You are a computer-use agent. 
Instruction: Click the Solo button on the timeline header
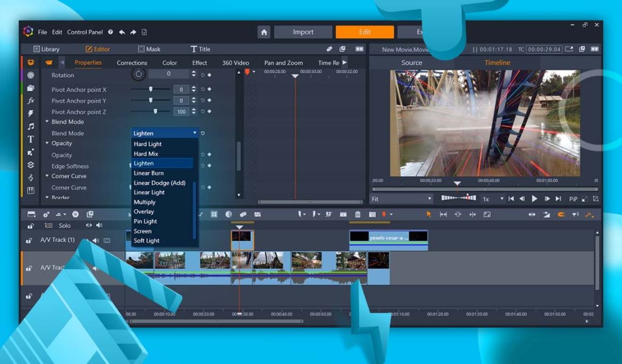[x=64, y=225]
